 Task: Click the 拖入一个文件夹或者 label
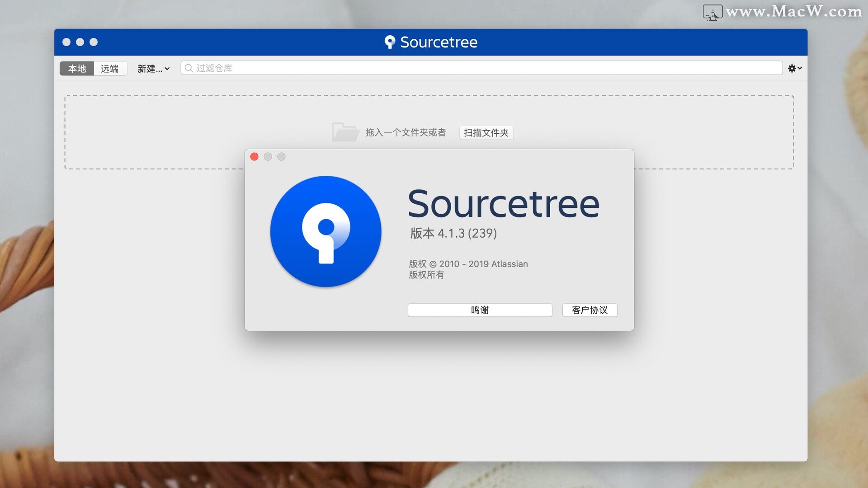click(x=406, y=132)
